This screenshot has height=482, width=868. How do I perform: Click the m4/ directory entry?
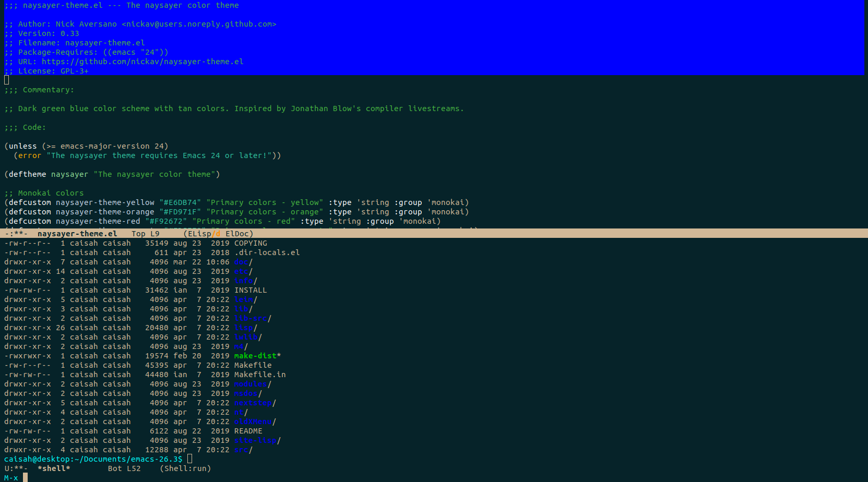pyautogui.click(x=241, y=346)
